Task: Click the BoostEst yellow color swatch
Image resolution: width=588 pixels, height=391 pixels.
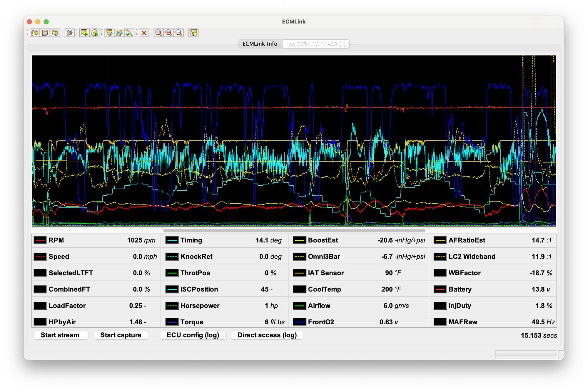Action: click(300, 240)
